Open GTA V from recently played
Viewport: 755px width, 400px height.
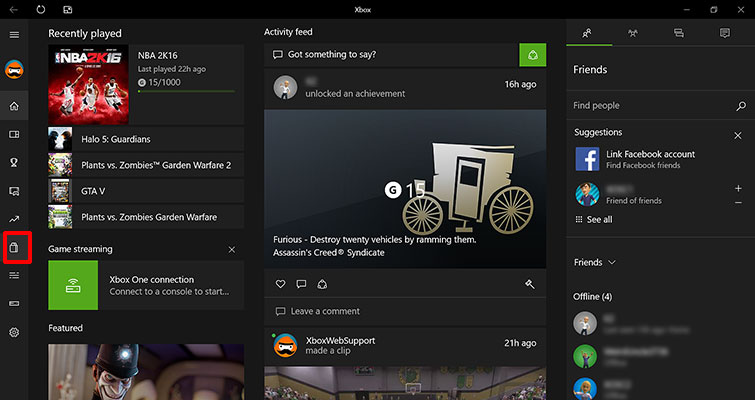146,192
